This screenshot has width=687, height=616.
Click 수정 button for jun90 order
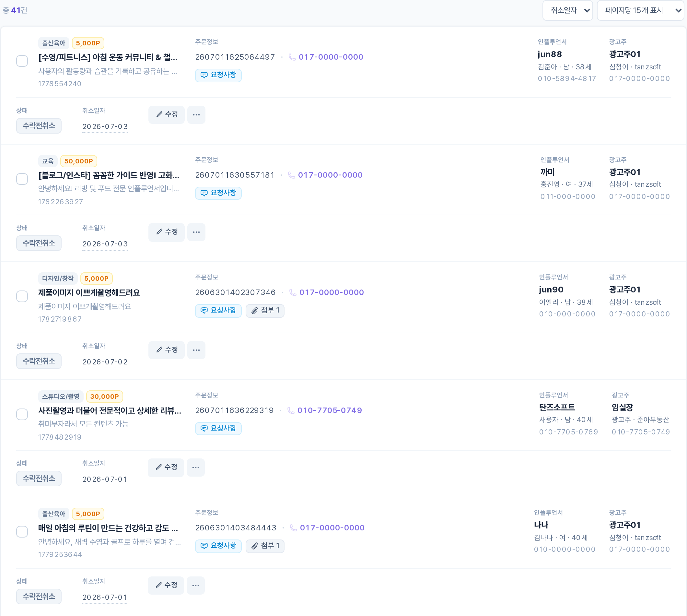coord(167,350)
